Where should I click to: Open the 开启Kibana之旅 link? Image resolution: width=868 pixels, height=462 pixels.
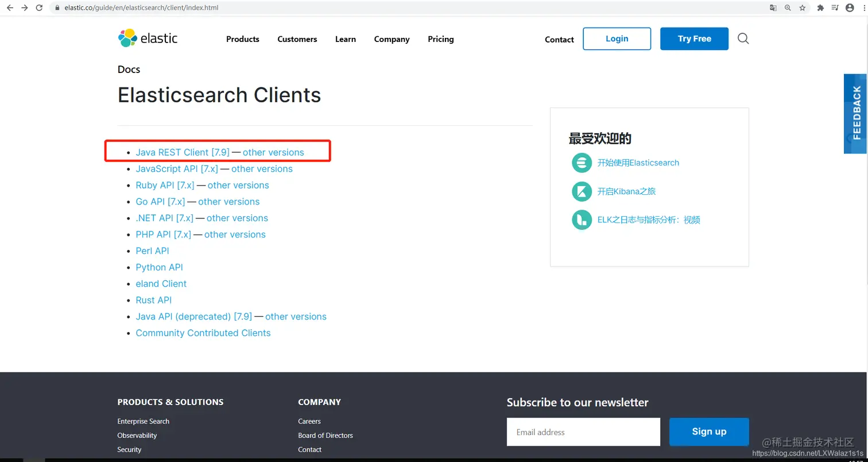pos(626,191)
